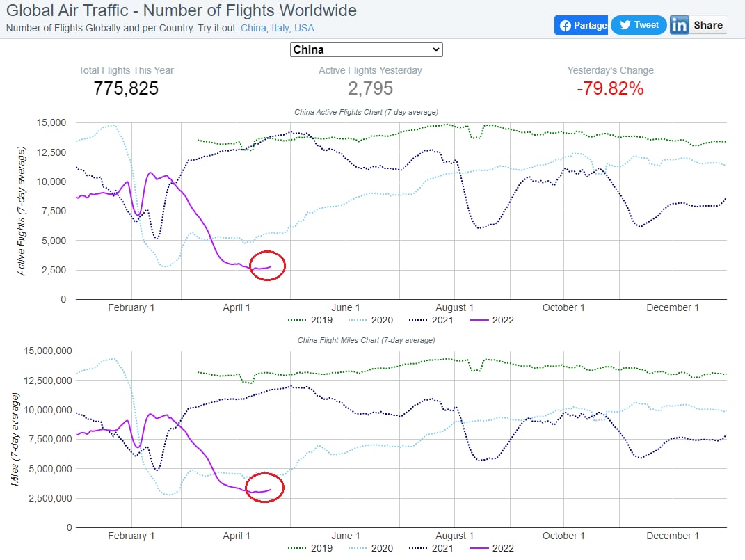Image resolution: width=745 pixels, height=560 pixels.
Task: Open the China link in subtitle
Action: point(253,28)
